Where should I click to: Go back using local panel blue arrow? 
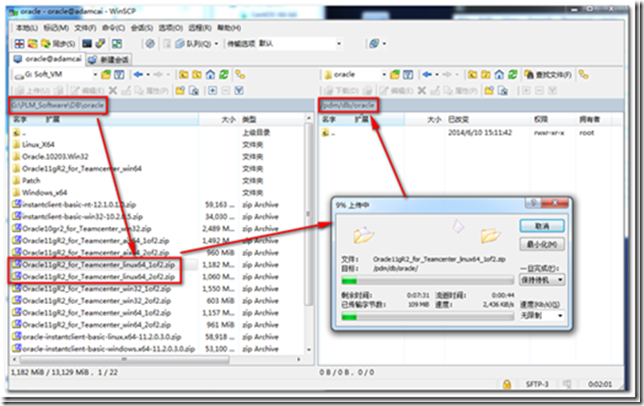[x=138, y=75]
